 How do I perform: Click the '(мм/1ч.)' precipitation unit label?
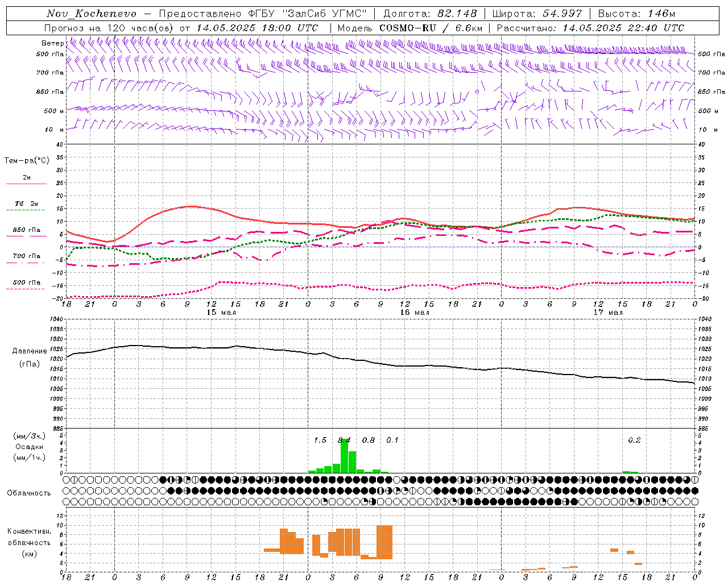29,458
